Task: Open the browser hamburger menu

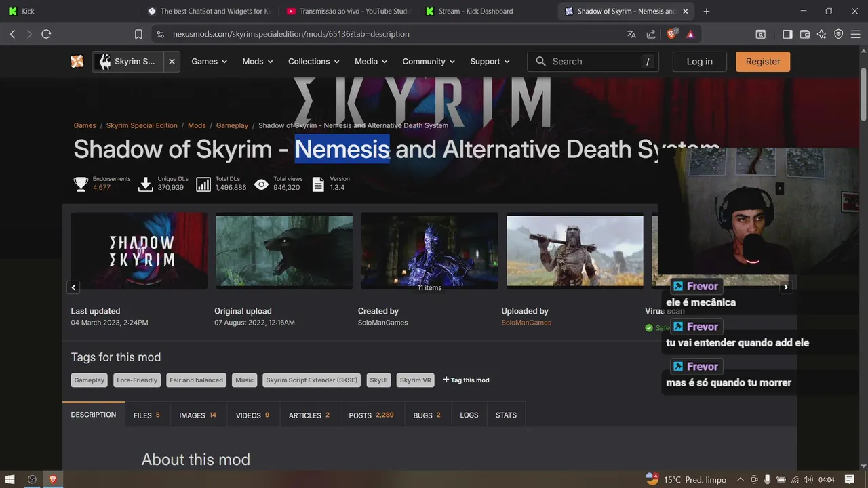Action: (856, 34)
